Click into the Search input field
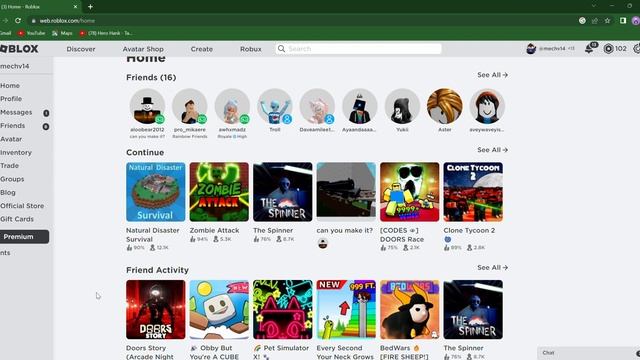Image resolution: width=640 pixels, height=360 pixels. (358, 49)
